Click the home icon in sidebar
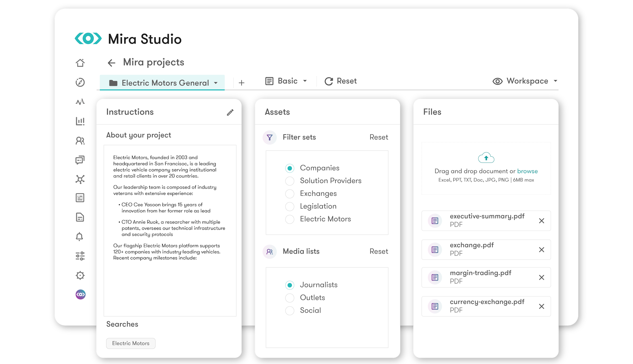This screenshot has height=364, width=633. coord(80,63)
